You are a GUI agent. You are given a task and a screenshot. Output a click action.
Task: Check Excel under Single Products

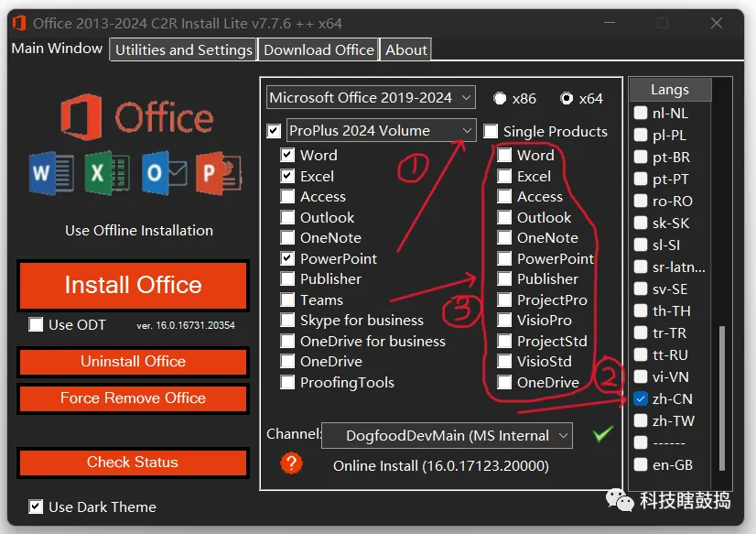(504, 176)
